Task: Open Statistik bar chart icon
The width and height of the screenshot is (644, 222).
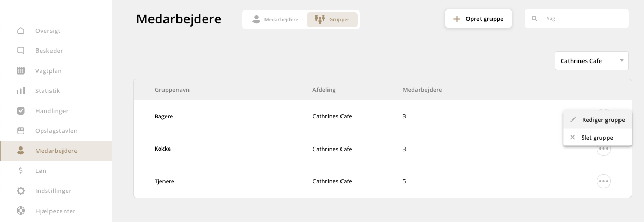Action: tap(21, 91)
